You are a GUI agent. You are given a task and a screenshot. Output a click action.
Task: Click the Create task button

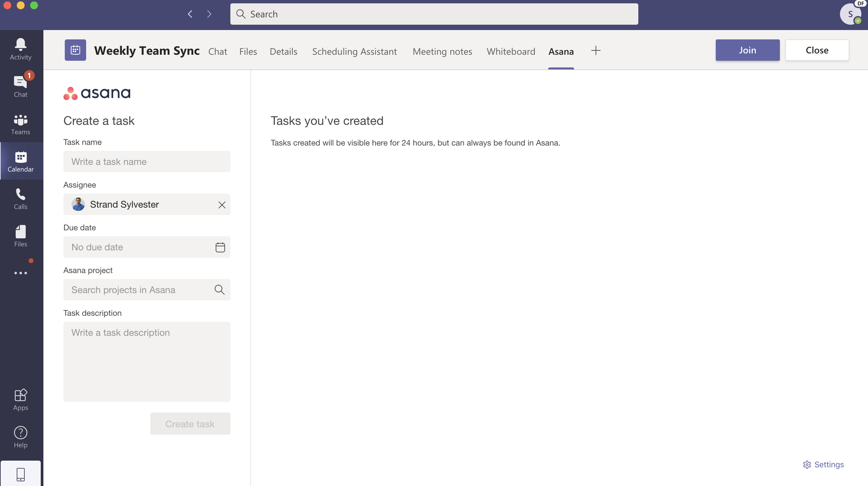pyautogui.click(x=190, y=424)
